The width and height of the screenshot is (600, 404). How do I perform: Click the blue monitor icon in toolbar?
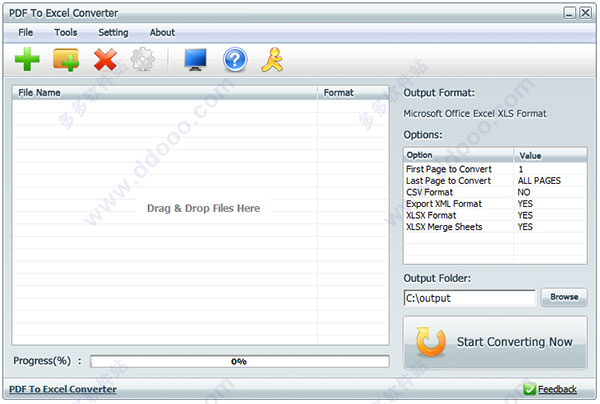196,60
